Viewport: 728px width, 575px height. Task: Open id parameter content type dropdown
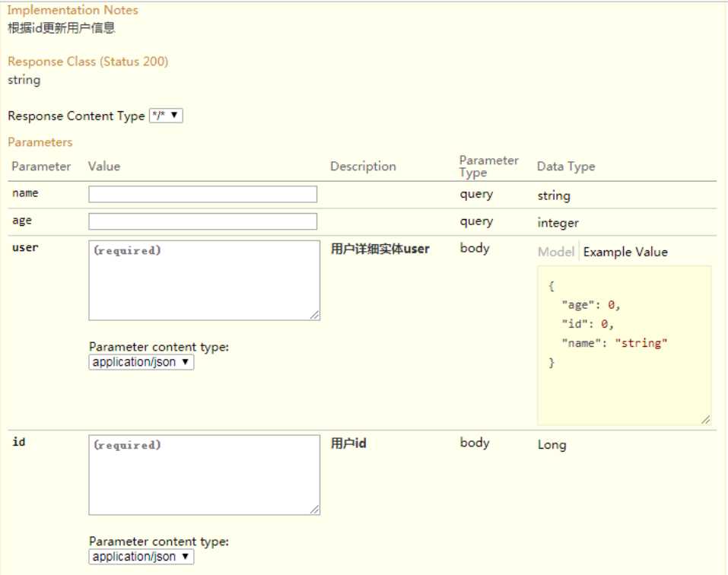coord(141,557)
